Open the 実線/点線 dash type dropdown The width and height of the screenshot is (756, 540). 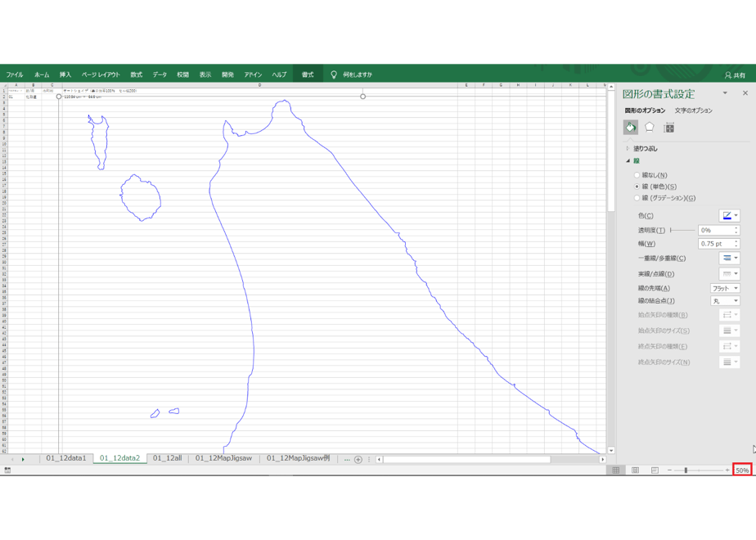[x=730, y=274]
